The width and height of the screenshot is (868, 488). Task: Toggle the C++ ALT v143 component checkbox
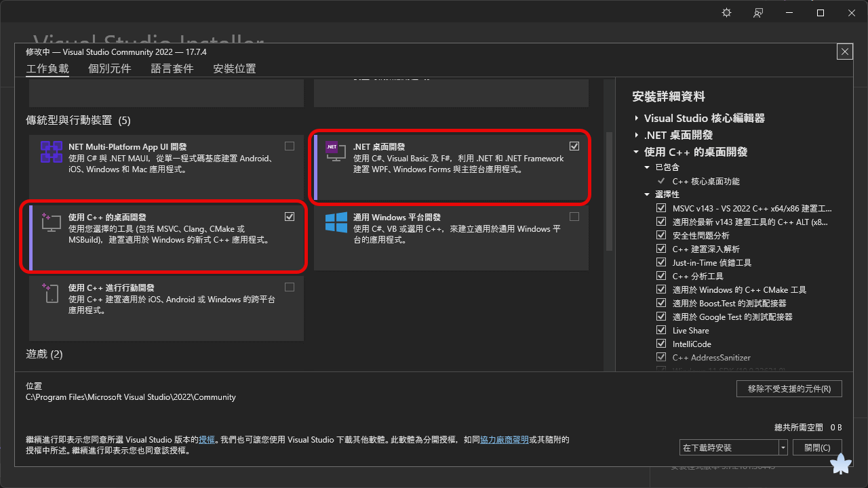point(661,222)
